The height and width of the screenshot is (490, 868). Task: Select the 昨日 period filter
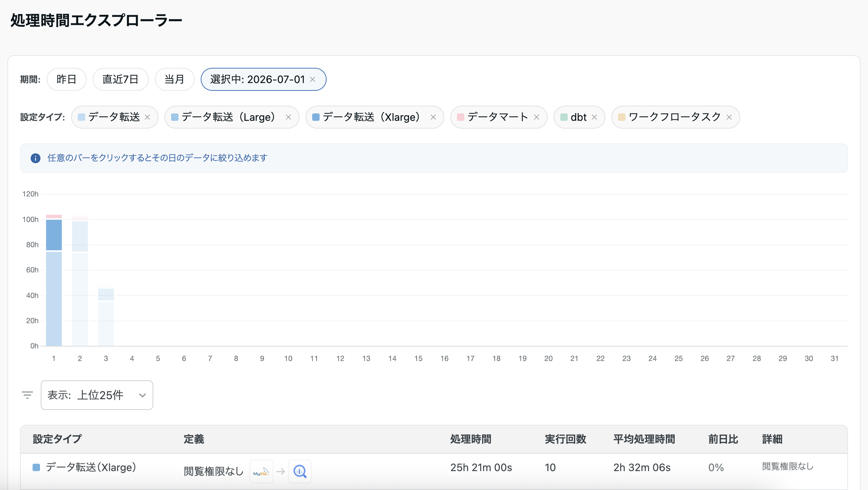[x=67, y=79]
